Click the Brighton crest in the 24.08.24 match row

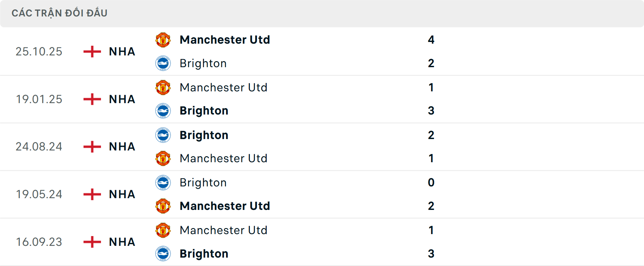163,135
